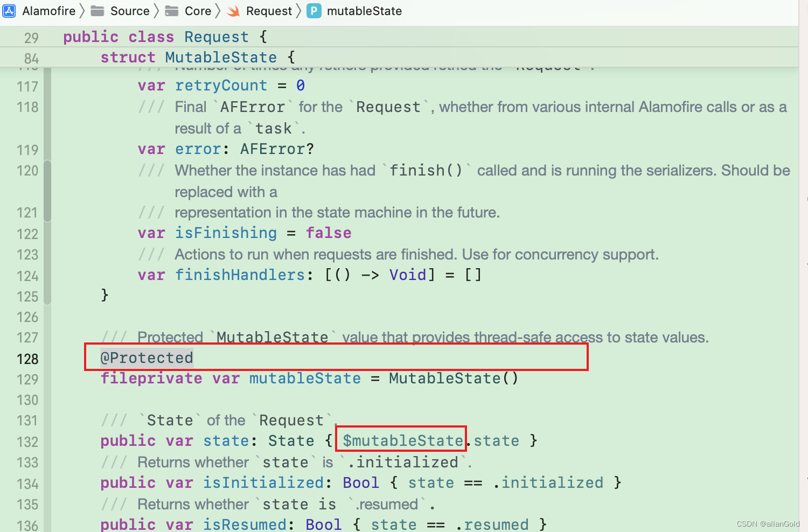This screenshot has height=532, width=808.
Task: Click the 'isInitialized' property name
Action: [263, 483]
